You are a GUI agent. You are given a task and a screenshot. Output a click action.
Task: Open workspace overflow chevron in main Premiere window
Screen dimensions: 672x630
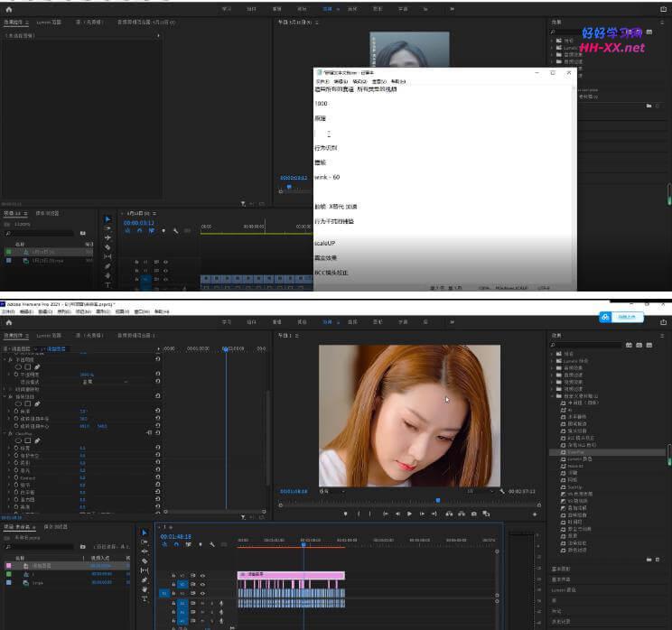tap(452, 322)
